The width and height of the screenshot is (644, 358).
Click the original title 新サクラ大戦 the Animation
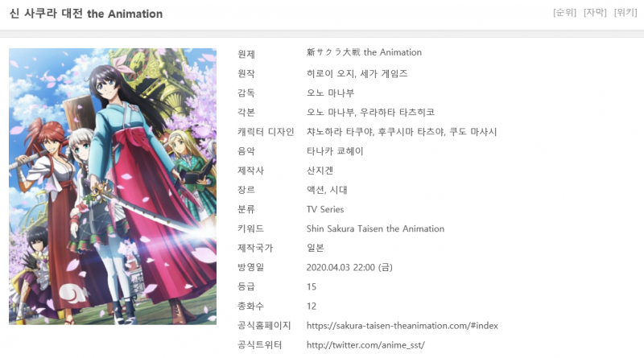pyautogui.click(x=364, y=52)
